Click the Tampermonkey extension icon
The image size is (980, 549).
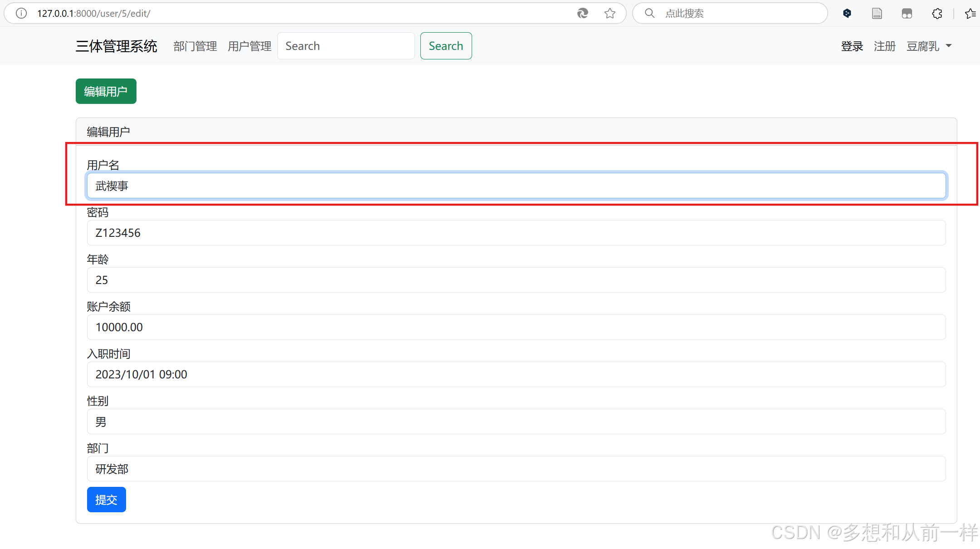pyautogui.click(x=907, y=13)
